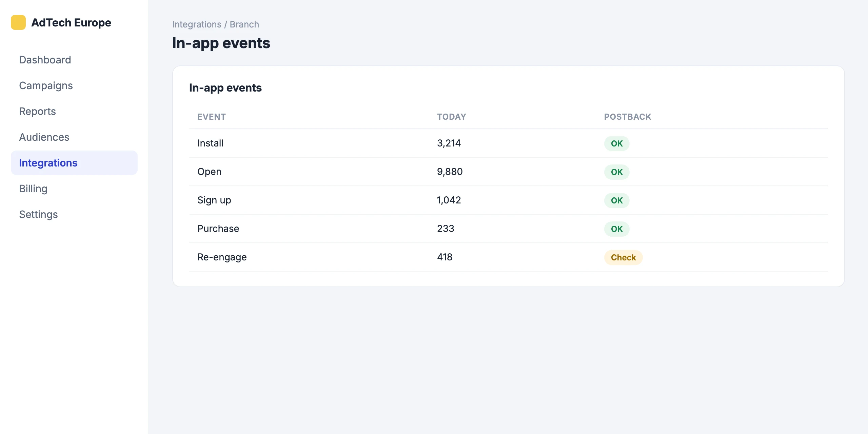868x434 pixels.
Task: Select the Re-engage event name
Action: point(222,257)
